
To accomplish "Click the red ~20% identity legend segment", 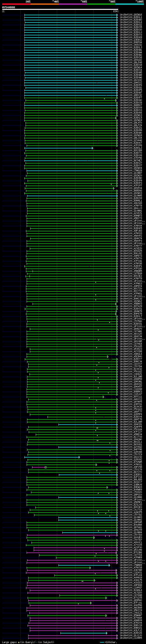I will click(16, 4).
